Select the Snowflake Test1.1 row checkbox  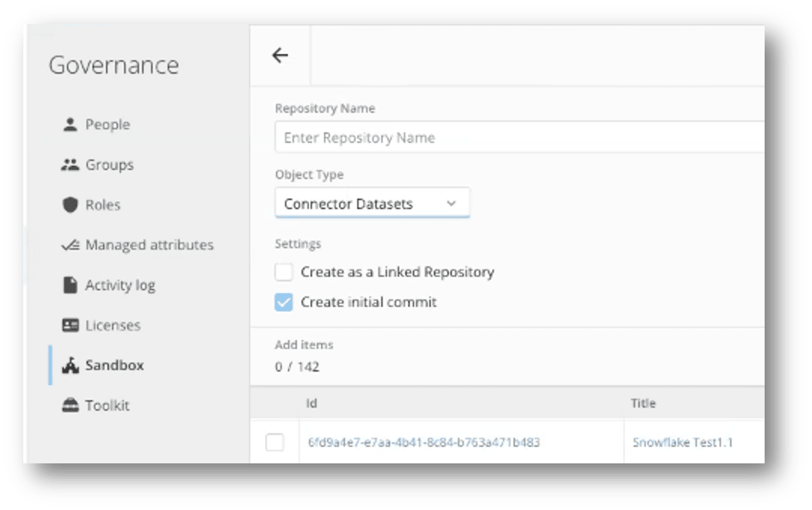(x=274, y=442)
